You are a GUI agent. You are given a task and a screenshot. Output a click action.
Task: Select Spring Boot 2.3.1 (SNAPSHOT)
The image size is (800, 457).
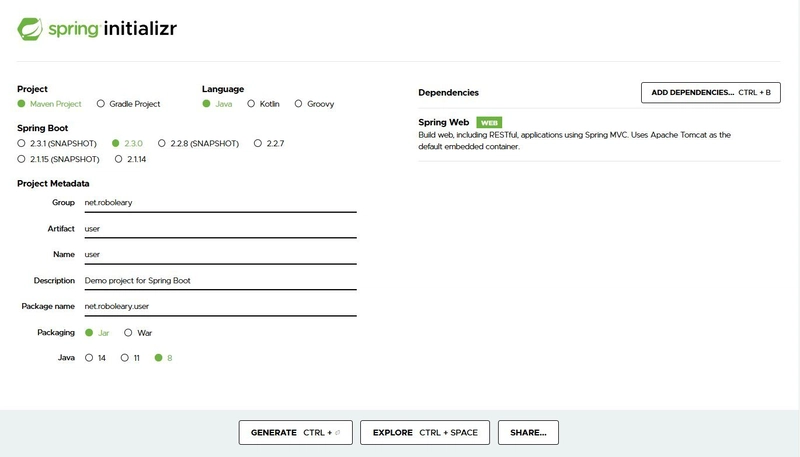pyautogui.click(x=21, y=143)
